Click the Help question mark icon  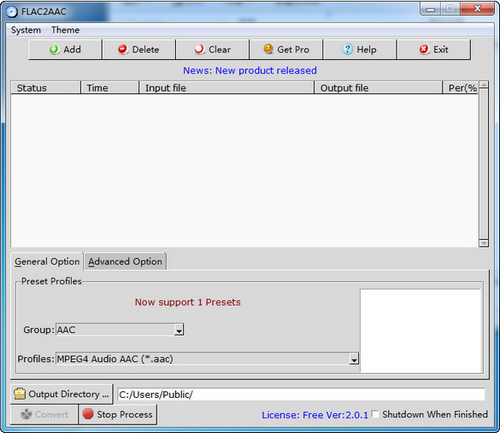click(x=347, y=49)
